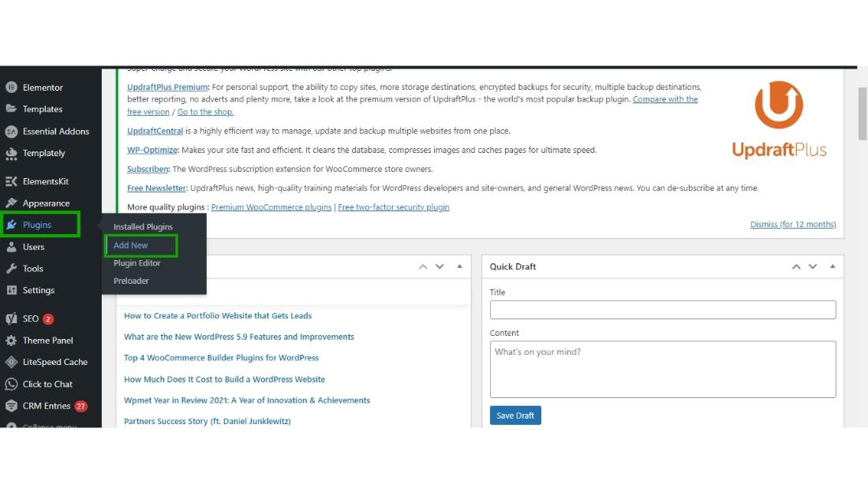Collapse the Quick Draft panel
This screenshot has height=488, width=868.
click(832, 266)
